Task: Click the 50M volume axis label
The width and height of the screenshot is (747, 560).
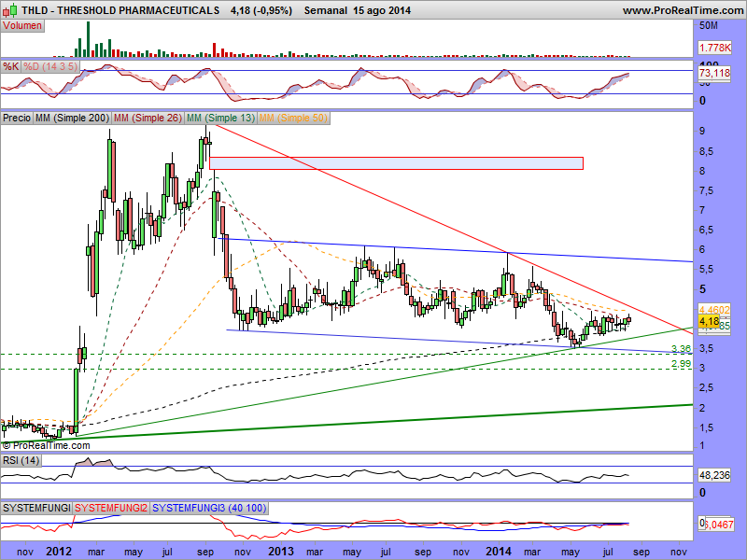Action: pos(709,25)
